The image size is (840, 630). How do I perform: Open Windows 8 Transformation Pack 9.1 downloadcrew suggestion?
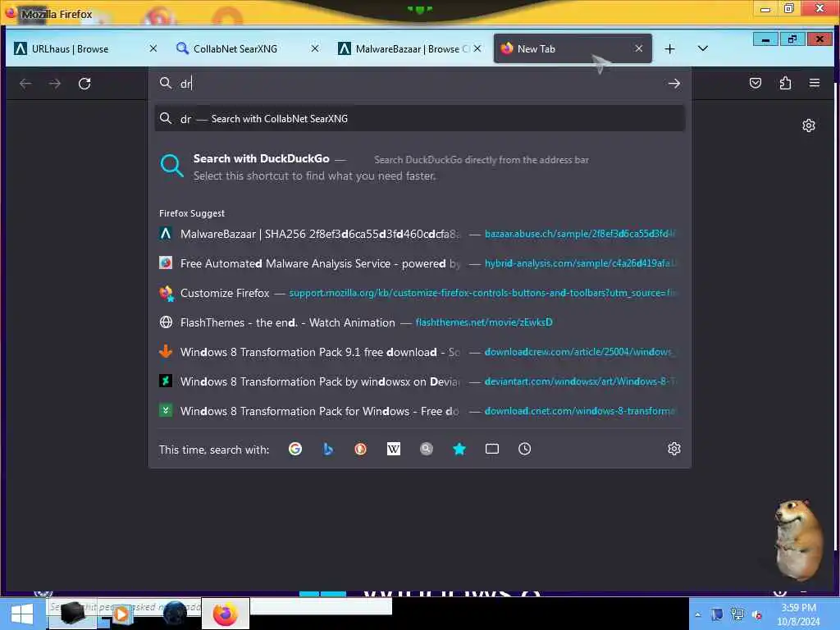419,352
